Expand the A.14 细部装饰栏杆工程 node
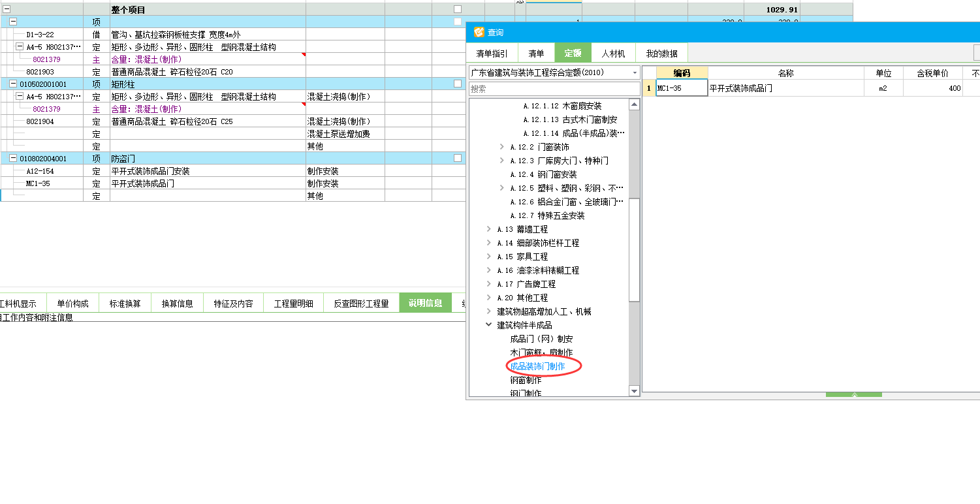The image size is (980, 504). 488,243
